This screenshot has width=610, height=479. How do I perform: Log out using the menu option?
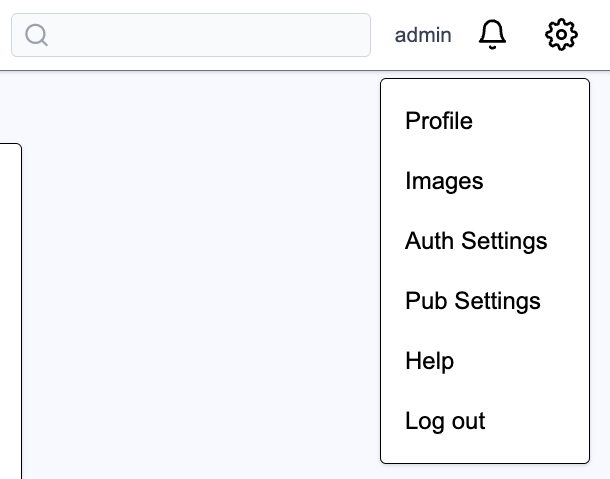tap(445, 421)
